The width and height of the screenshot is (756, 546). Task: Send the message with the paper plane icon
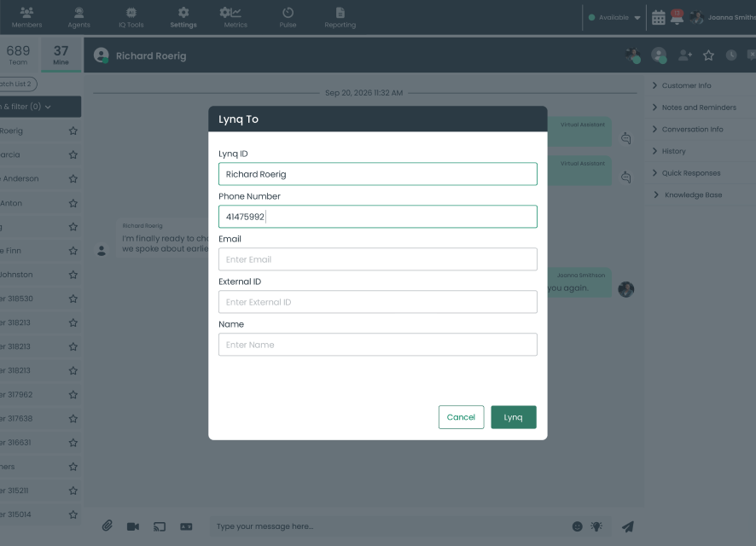click(627, 526)
